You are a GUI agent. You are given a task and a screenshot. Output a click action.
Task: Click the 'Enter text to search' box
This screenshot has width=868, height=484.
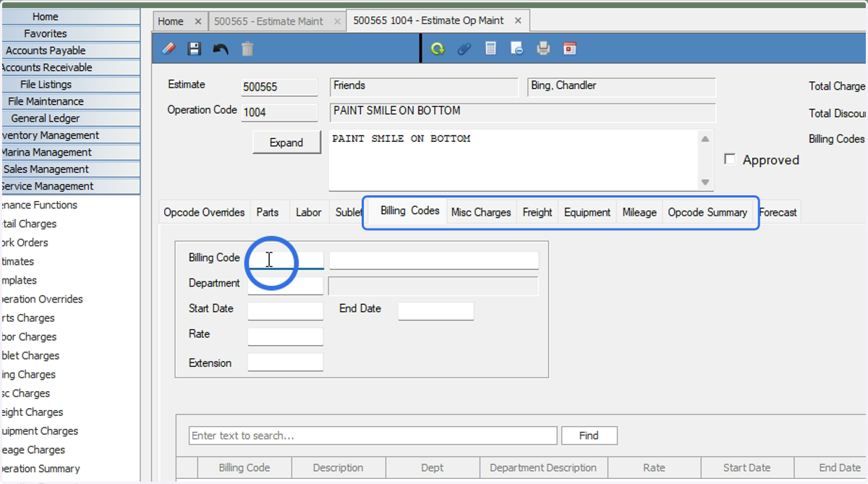[373, 436]
